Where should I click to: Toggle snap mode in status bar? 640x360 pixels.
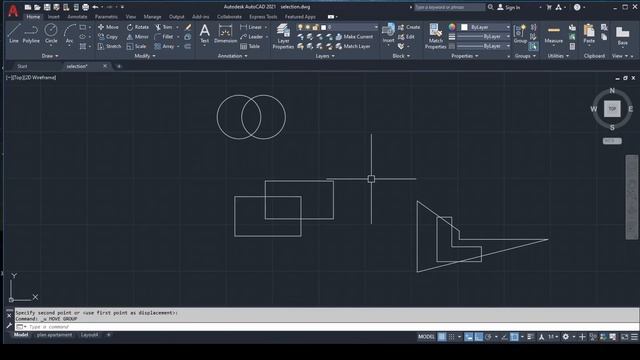451,337
